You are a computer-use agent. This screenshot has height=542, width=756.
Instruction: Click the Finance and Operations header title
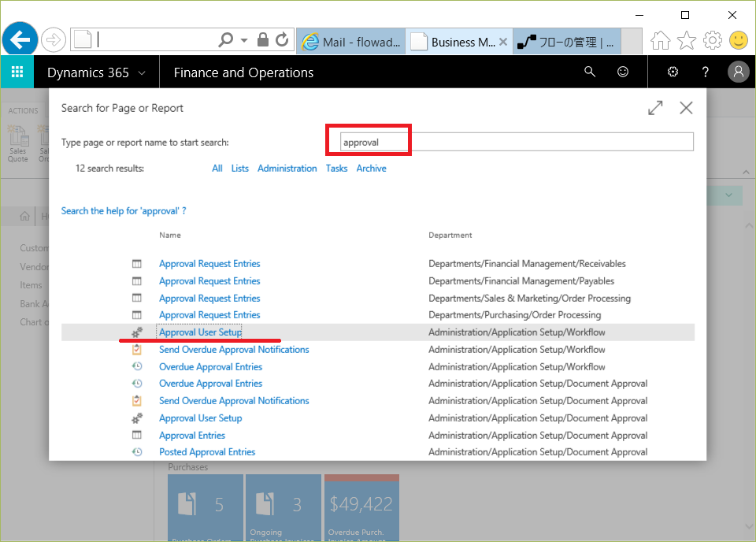(x=243, y=72)
